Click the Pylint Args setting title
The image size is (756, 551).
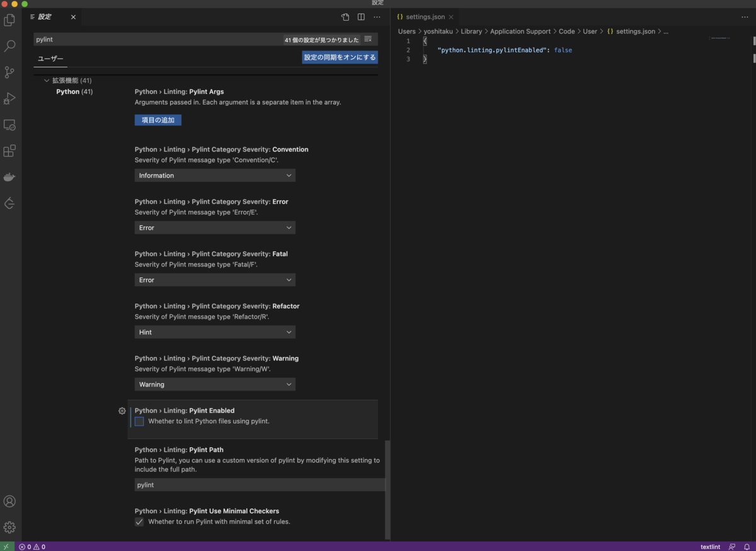[207, 92]
